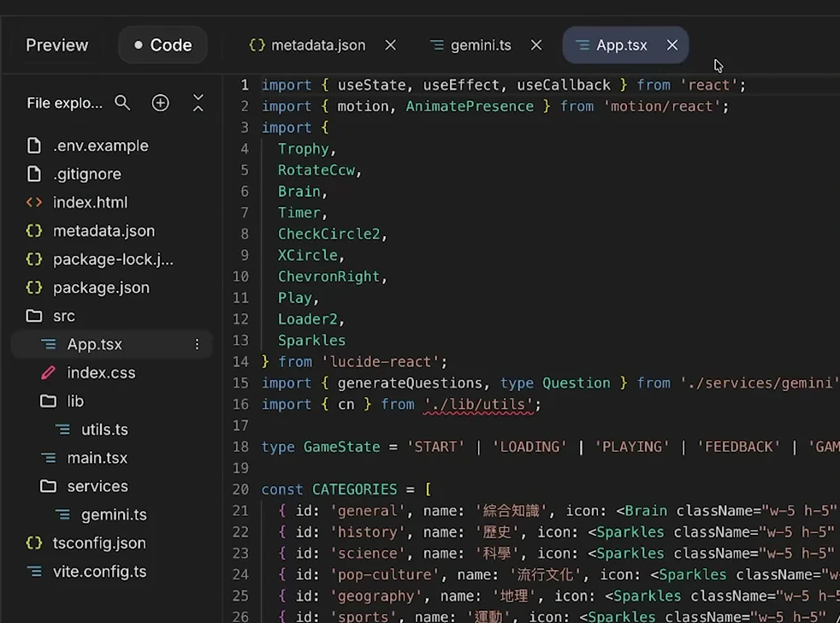Image resolution: width=840 pixels, height=623 pixels.
Task: Click the main.tsx file icon
Action: (x=48, y=458)
